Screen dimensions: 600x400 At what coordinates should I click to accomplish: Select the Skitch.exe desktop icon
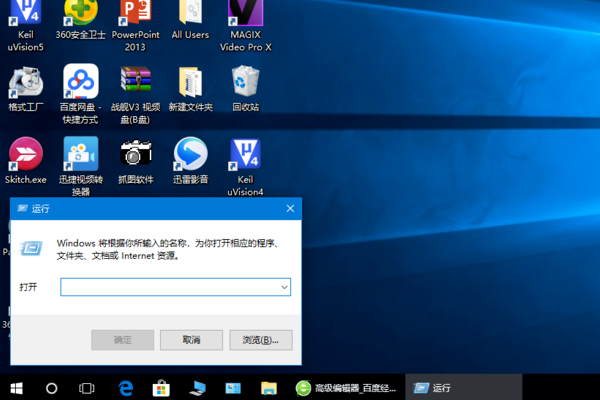coord(25,154)
